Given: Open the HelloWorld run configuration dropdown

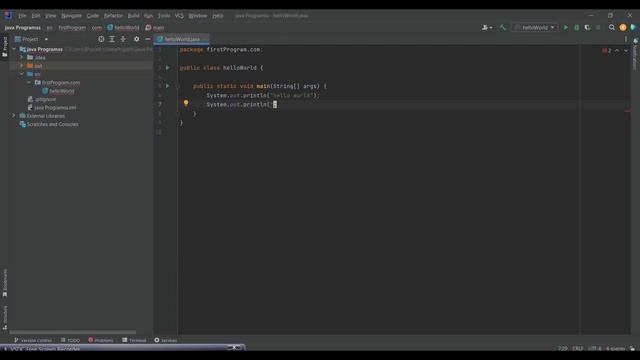Looking at the screenshot, I should pos(535,27).
